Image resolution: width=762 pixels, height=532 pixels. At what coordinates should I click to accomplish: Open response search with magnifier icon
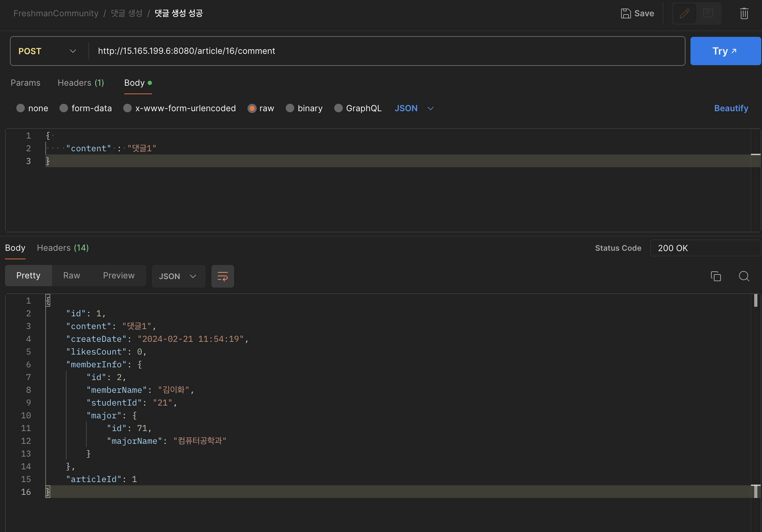pyautogui.click(x=744, y=276)
